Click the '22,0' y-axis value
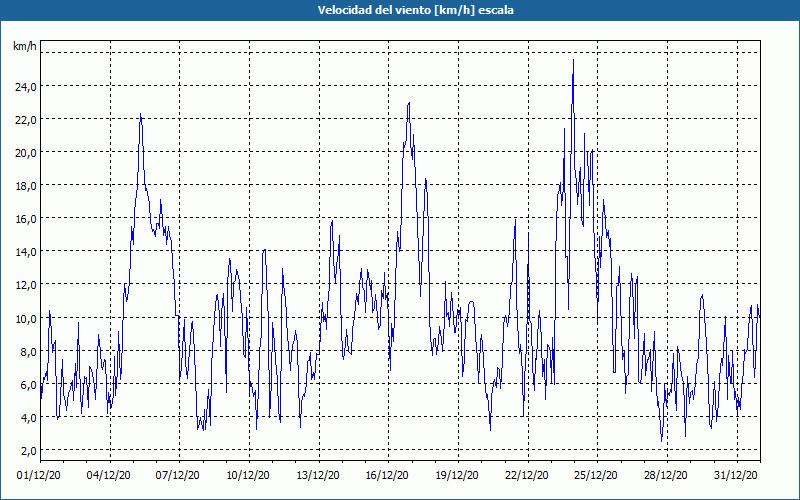 (x=26, y=120)
